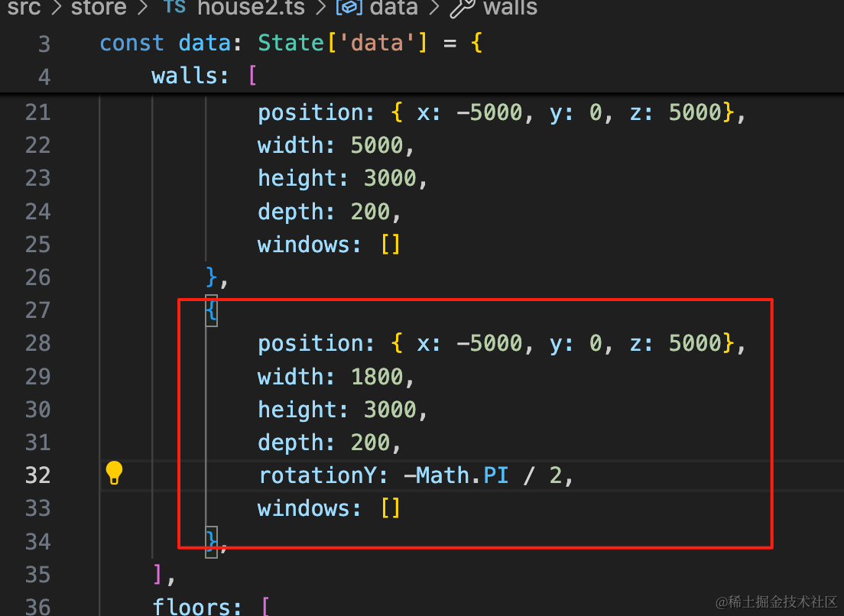Screen dimensions: 844x616
Task: Click 'height: 3000' on line 23
Action: [x=337, y=178]
